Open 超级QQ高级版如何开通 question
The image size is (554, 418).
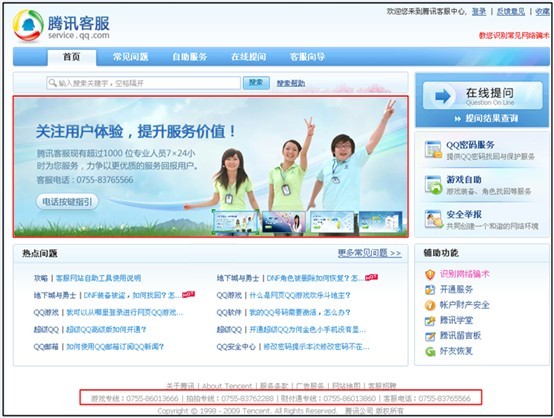[x=106, y=329]
